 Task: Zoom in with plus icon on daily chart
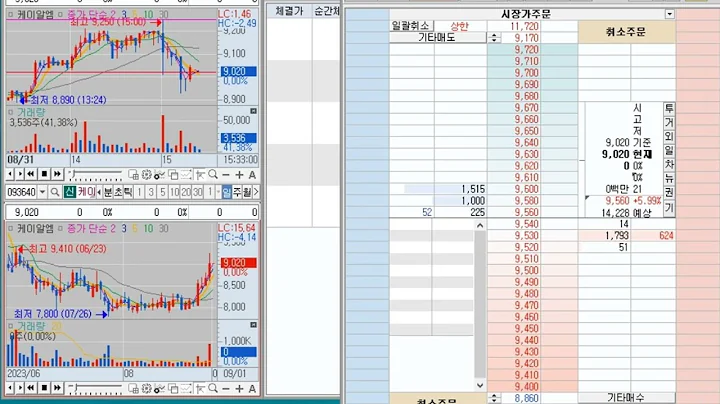239,389
